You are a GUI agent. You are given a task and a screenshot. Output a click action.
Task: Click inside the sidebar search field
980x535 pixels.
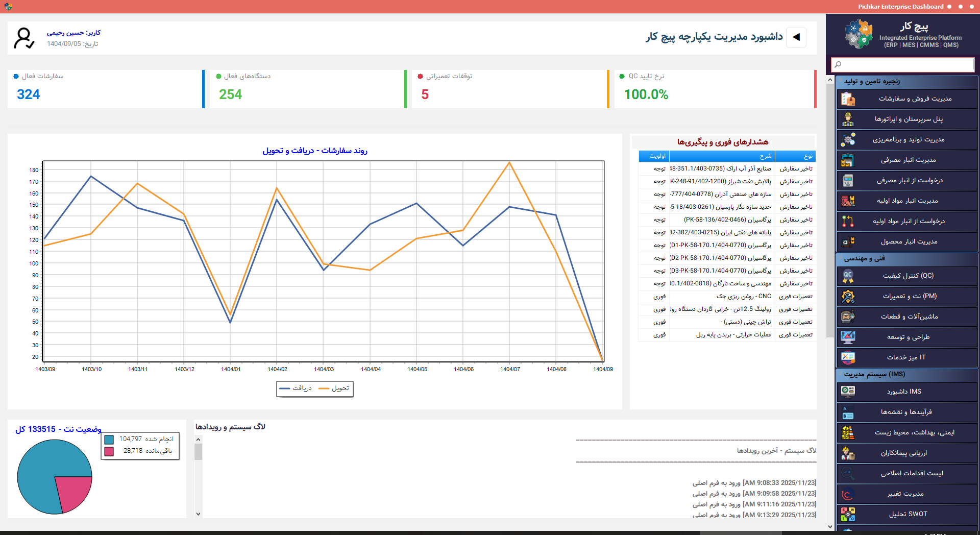point(902,64)
